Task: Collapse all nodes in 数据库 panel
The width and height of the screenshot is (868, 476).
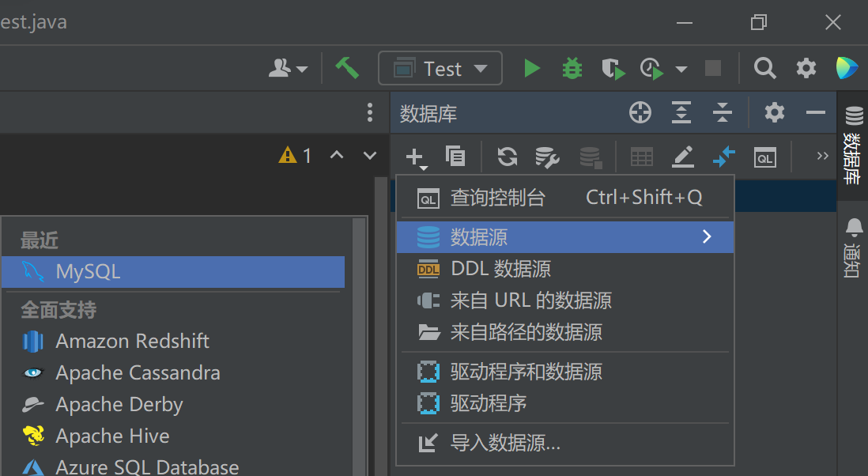Action: pos(722,112)
